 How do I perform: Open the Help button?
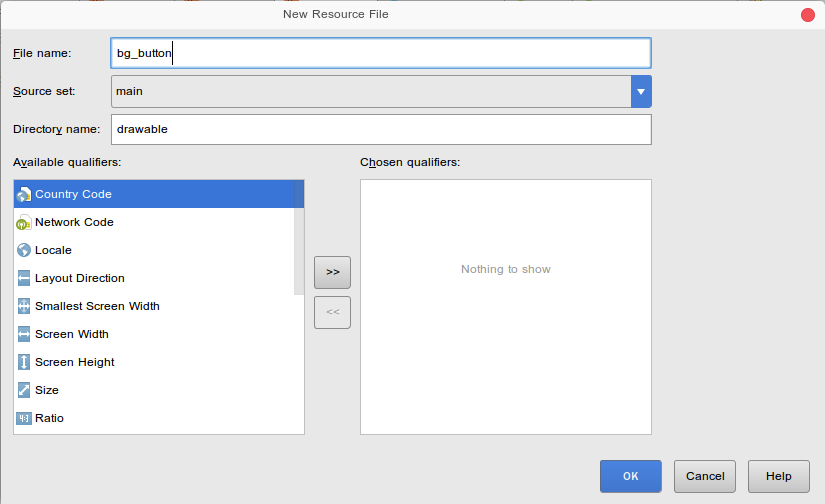[778, 476]
